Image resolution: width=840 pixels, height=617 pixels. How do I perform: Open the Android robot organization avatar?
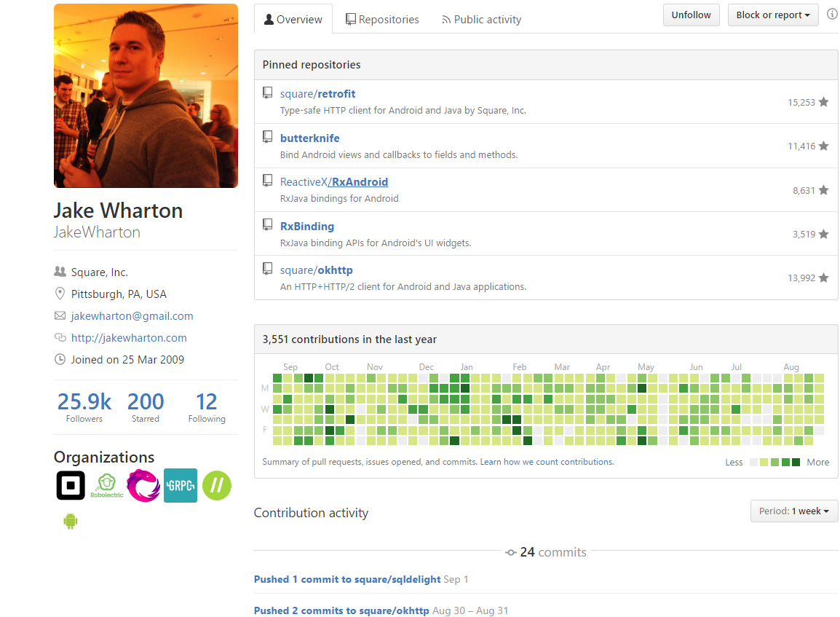pos(70,521)
